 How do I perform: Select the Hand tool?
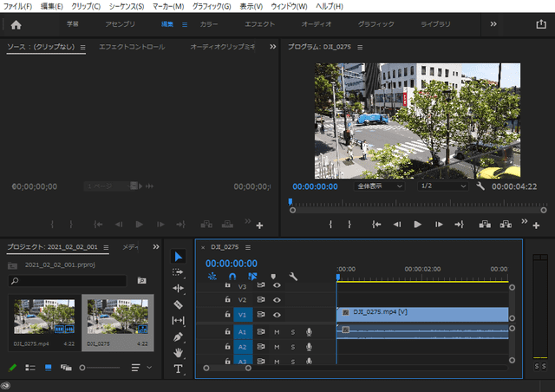(178, 352)
